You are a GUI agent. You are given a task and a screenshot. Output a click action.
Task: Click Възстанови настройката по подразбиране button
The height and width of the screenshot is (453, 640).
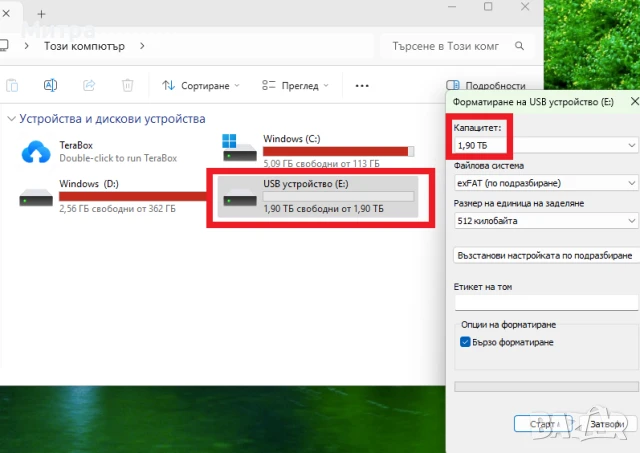[545, 256]
